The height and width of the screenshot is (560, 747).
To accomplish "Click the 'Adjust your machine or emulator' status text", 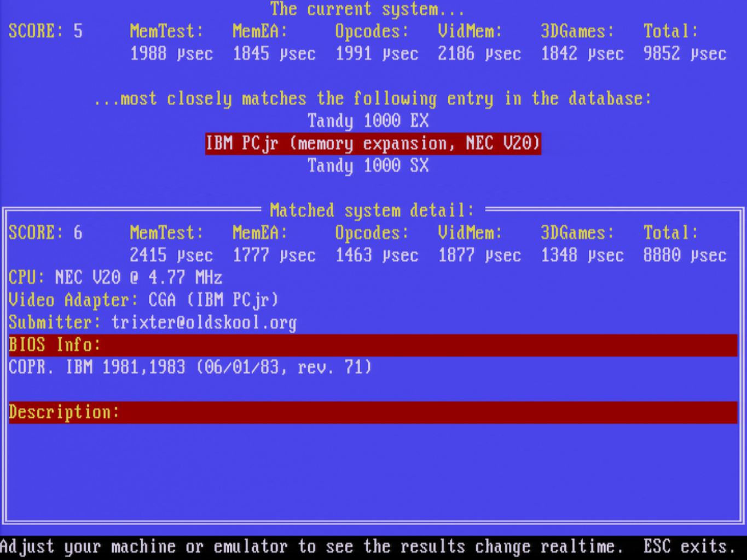I will point(144,547).
